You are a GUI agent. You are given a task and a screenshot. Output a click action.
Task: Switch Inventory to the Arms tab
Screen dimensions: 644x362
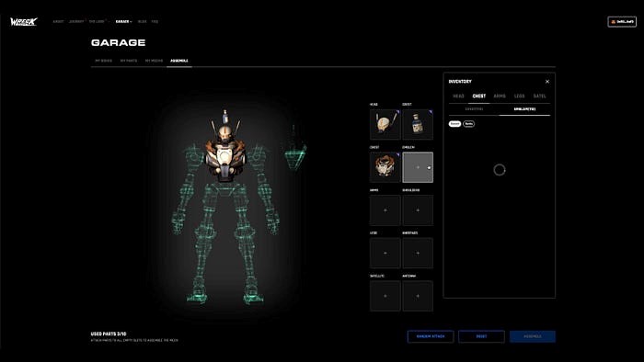(x=500, y=96)
